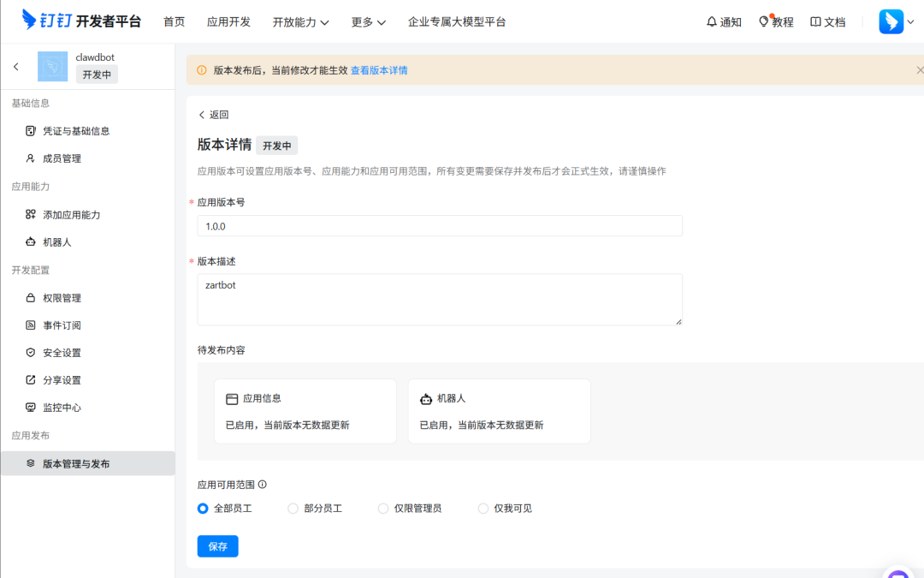Open 事件订阅 in 开发配置
This screenshot has width=924, height=578.
pos(62,325)
